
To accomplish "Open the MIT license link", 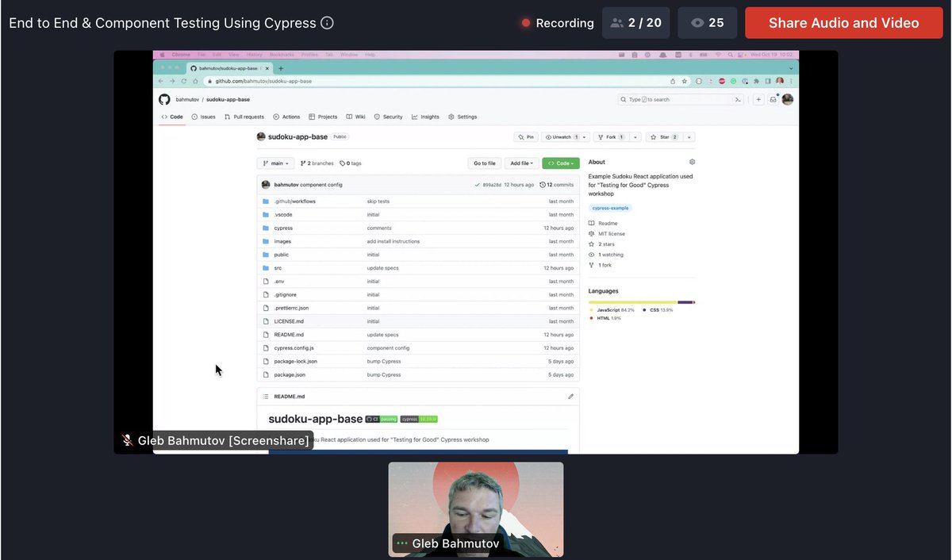I will pyautogui.click(x=607, y=234).
